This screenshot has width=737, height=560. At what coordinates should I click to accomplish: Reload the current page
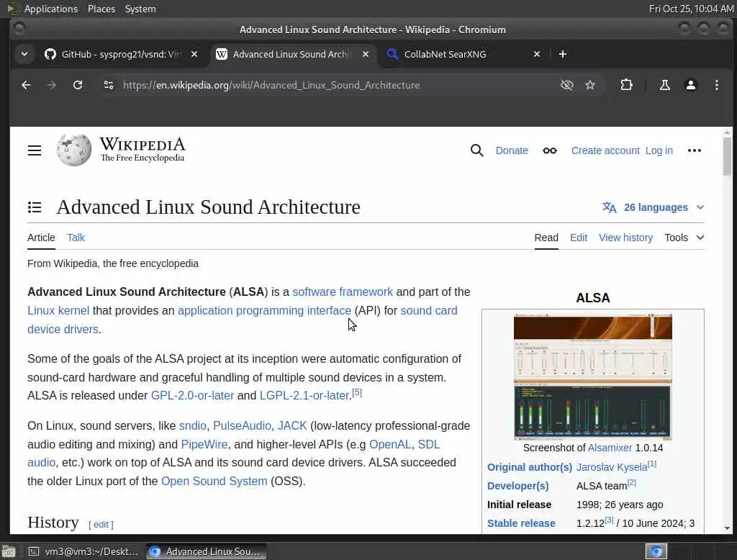click(78, 85)
